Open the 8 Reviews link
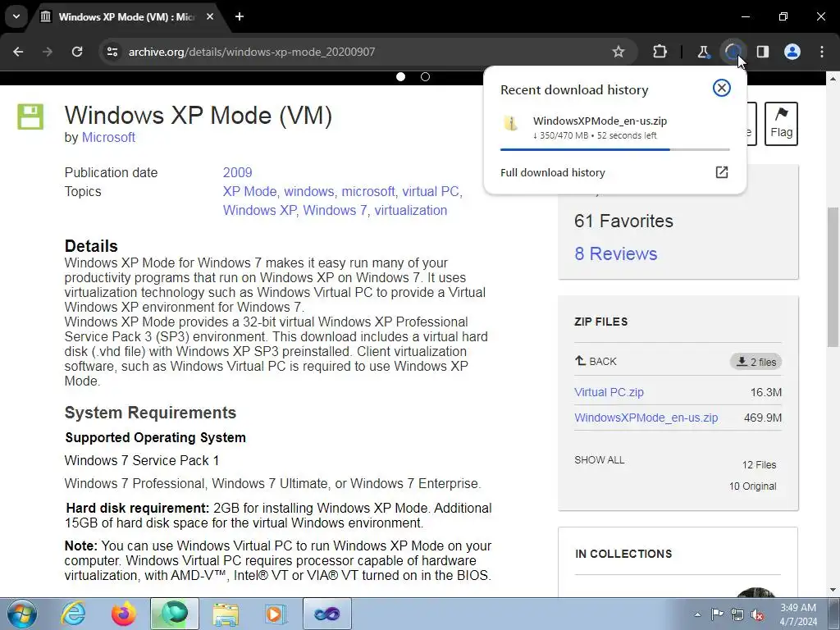 point(615,253)
